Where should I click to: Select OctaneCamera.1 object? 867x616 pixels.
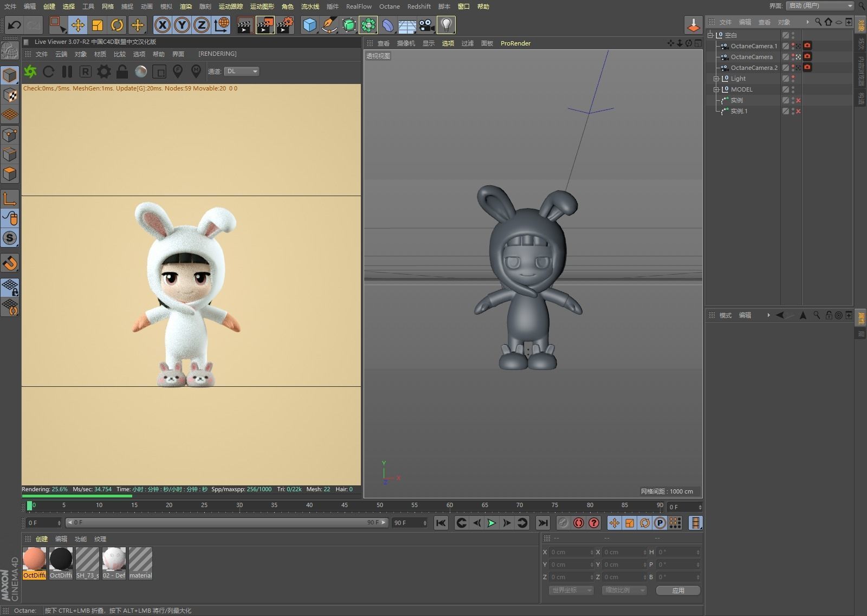click(754, 46)
